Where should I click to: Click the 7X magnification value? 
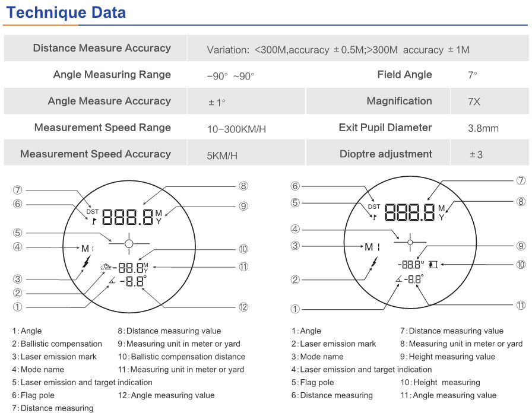[474, 101]
